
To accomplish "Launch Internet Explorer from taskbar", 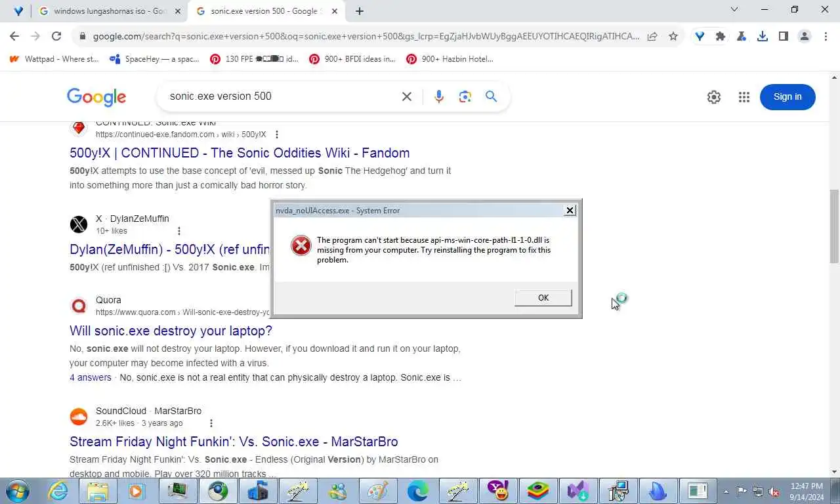I will coord(58,491).
